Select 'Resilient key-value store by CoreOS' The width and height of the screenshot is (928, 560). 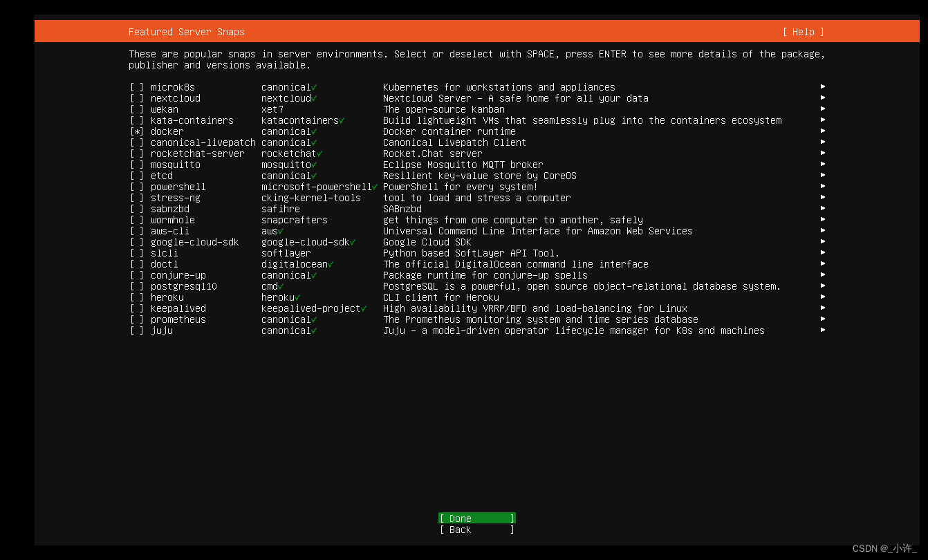480,176
